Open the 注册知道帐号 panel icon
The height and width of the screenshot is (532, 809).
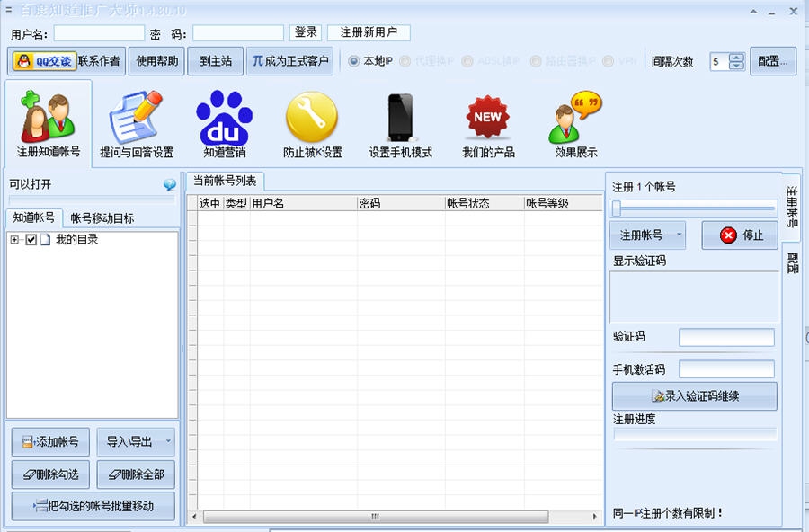click(49, 117)
